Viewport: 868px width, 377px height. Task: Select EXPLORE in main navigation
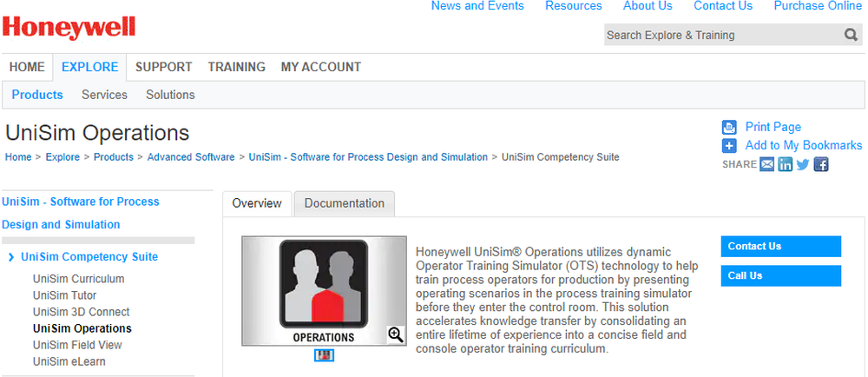89,67
